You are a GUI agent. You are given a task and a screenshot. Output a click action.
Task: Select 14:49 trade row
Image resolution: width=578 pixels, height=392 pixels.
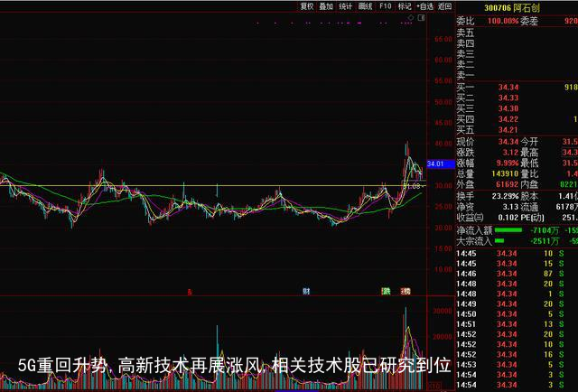[517, 303]
